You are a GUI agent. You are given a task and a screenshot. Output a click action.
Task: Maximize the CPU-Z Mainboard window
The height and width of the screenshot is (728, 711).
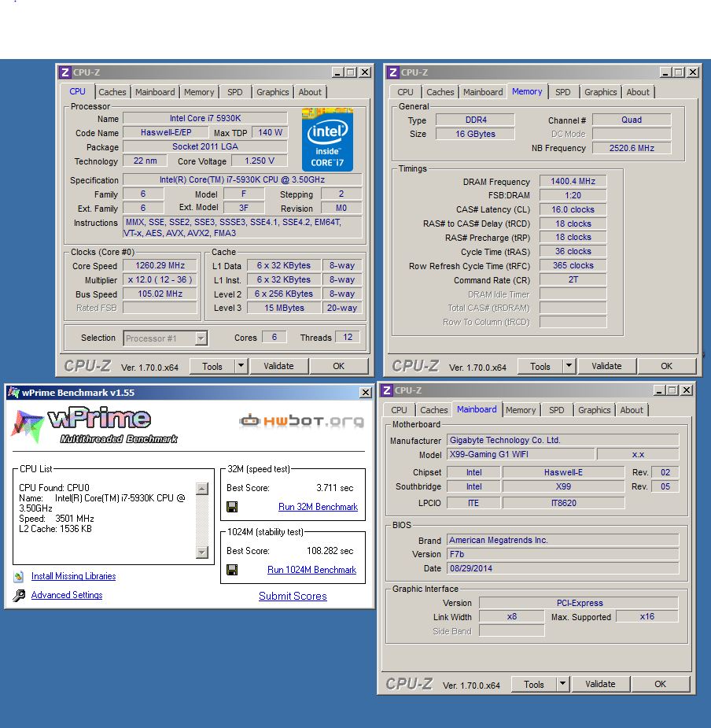(x=672, y=390)
